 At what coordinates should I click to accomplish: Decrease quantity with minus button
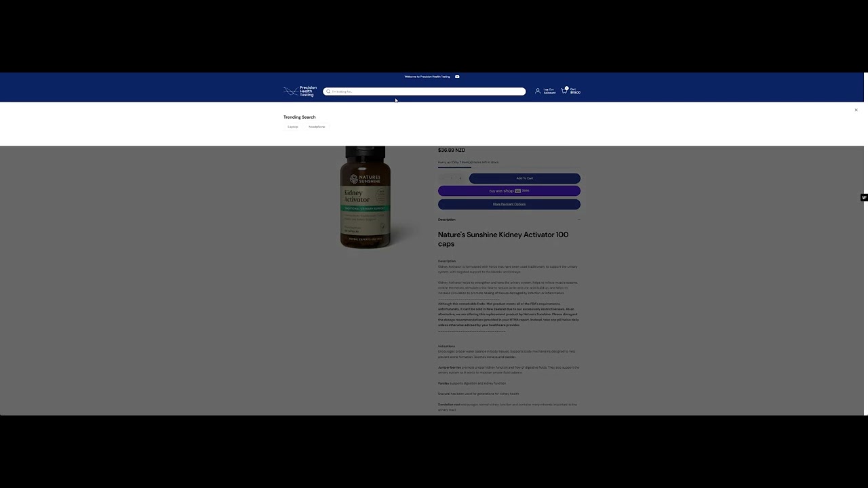click(x=443, y=178)
